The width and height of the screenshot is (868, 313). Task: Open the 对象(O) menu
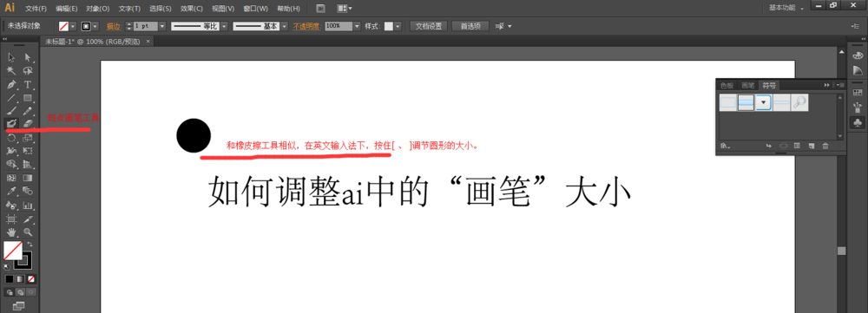(x=98, y=9)
